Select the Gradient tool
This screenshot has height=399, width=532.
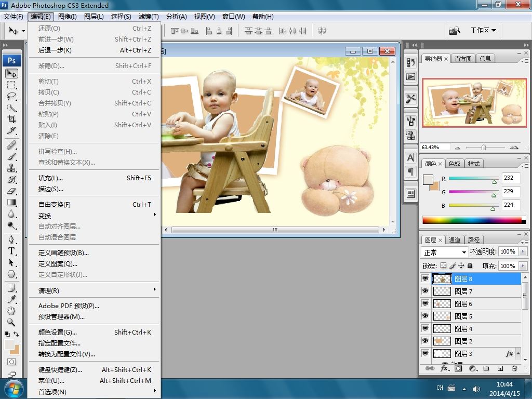(x=11, y=203)
